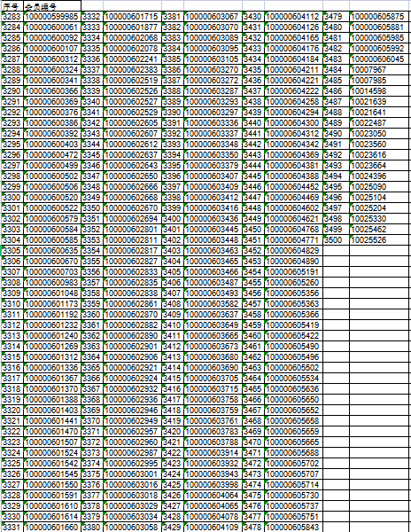Viewport: 411px width, 532px height.
Task: Select cell with serial 3331
Action: coord(12,527)
